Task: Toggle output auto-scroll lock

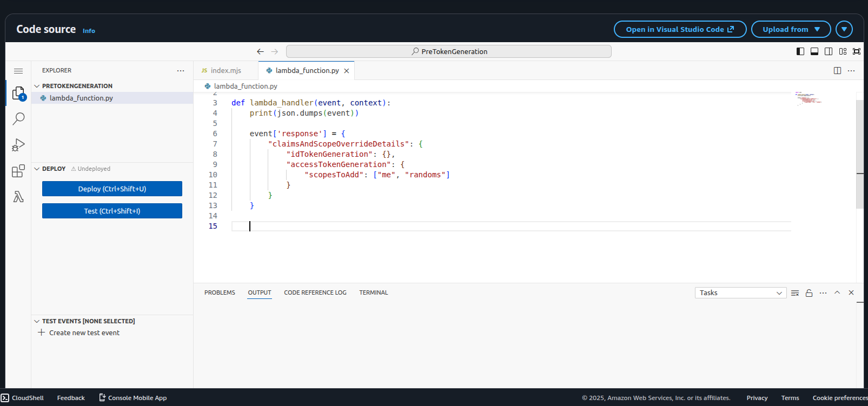Action: point(809,293)
